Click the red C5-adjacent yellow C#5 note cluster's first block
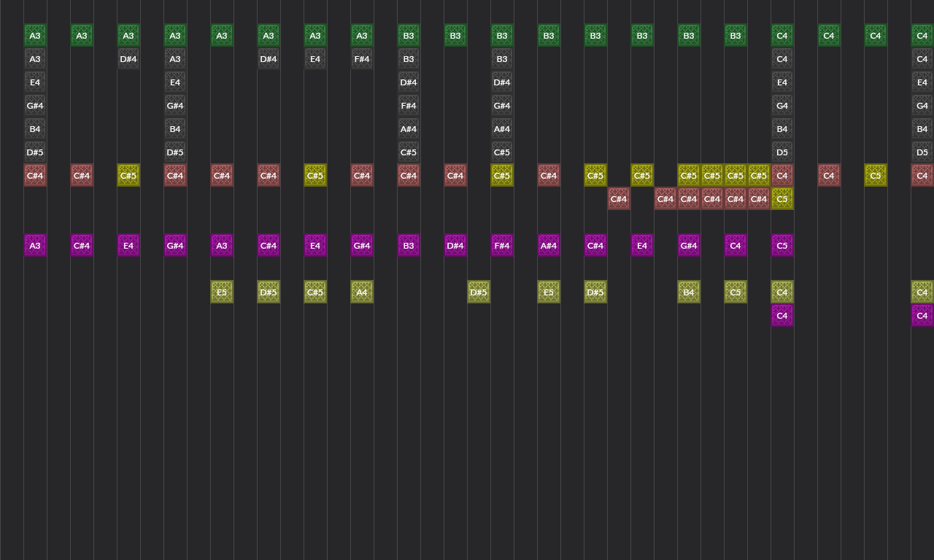 pyautogui.click(x=689, y=175)
